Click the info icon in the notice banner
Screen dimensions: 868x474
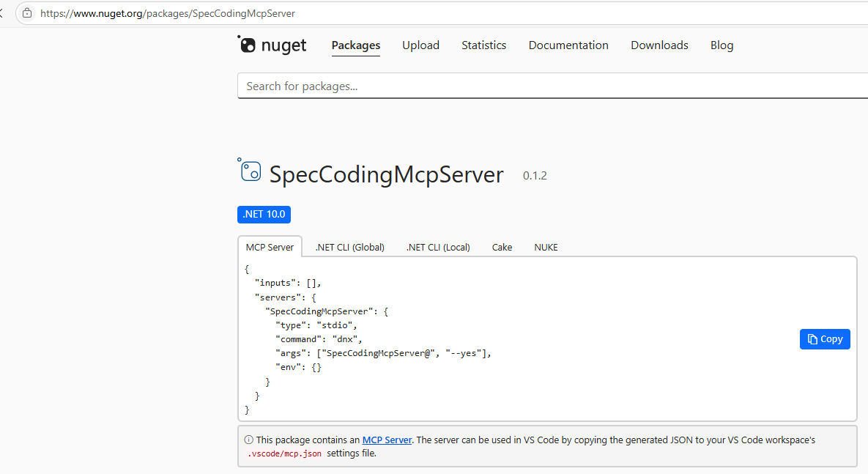pyautogui.click(x=248, y=439)
